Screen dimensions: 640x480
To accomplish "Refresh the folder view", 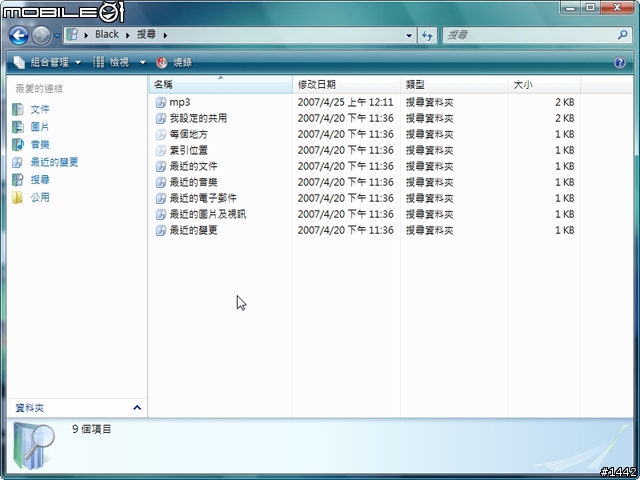I will tap(427, 36).
